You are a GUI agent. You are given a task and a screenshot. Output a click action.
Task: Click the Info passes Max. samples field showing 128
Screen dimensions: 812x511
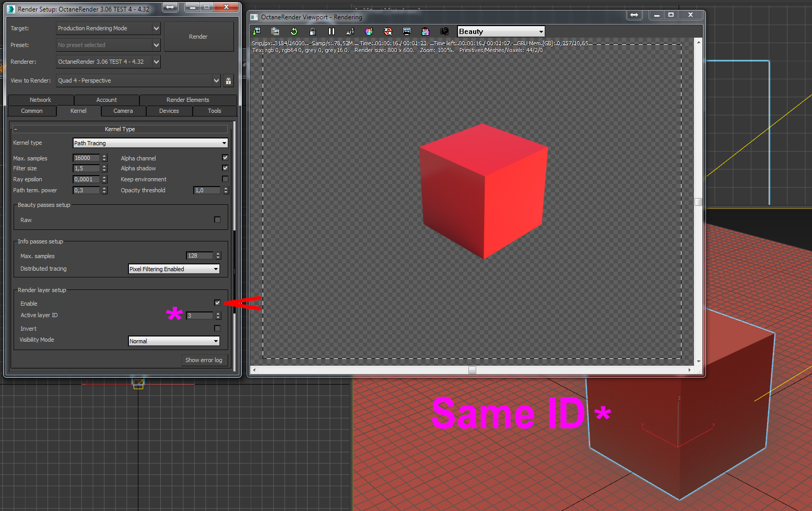click(200, 255)
